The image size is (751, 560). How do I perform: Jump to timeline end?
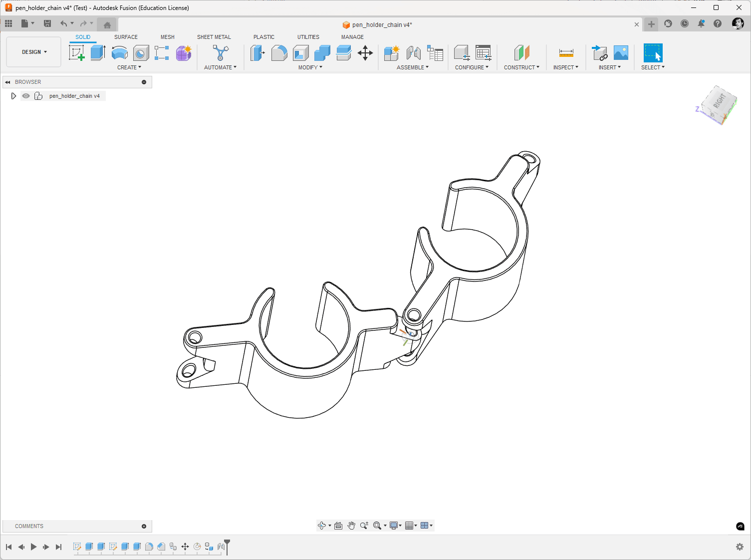[58, 547]
